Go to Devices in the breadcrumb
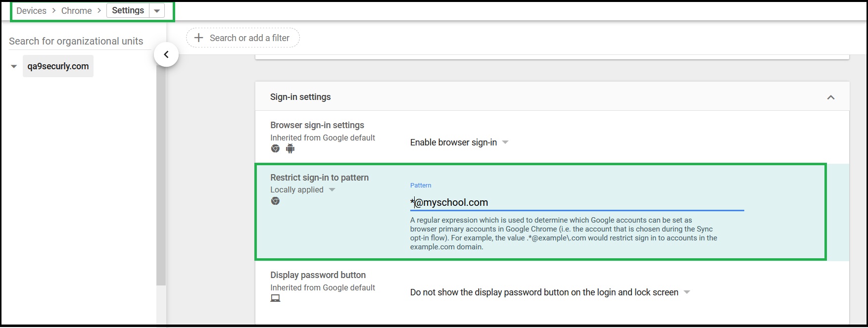 (x=31, y=11)
